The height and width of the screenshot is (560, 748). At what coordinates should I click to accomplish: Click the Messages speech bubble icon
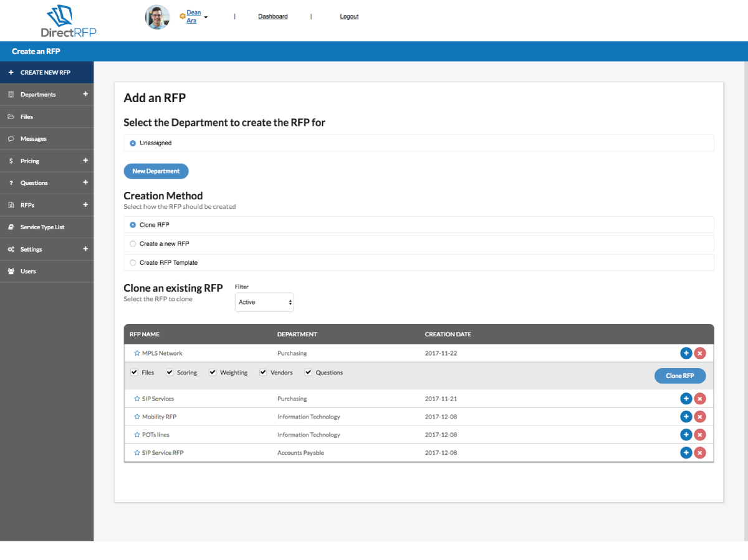pos(11,139)
